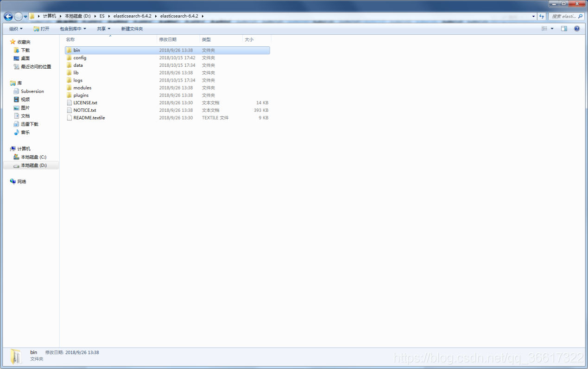Image resolution: width=588 pixels, height=369 pixels.
Task: Open the address bar history dropdown arrow
Action: click(x=533, y=16)
